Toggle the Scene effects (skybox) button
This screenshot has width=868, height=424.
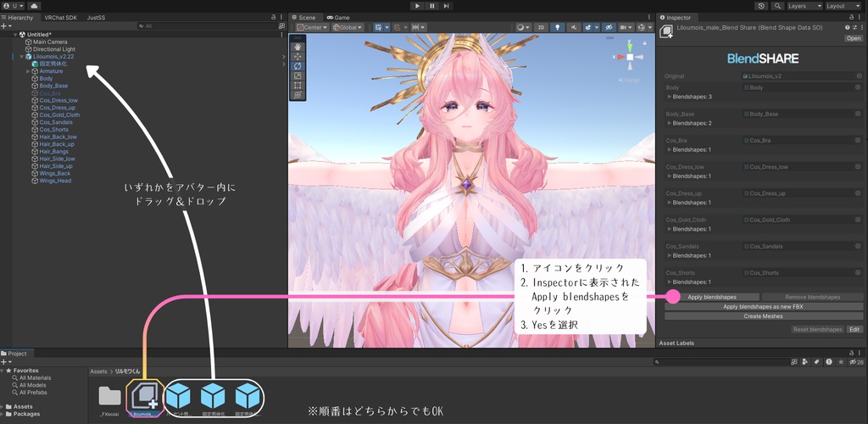pos(590,27)
